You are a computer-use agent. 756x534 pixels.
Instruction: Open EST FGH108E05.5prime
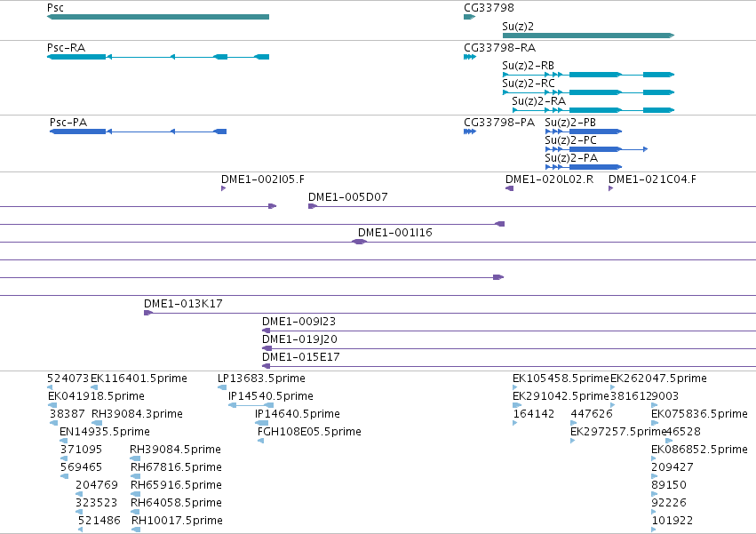pos(309,432)
